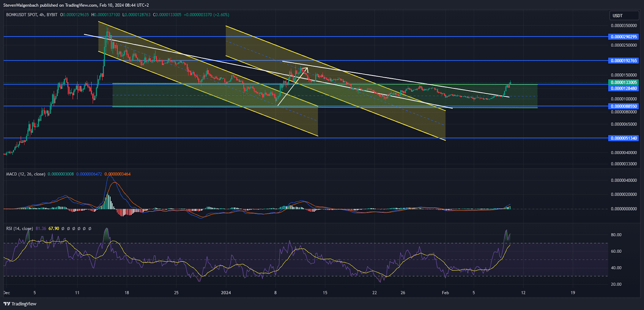
Task: Click the 60.00 RSI axis label
Action: [x=616, y=251]
